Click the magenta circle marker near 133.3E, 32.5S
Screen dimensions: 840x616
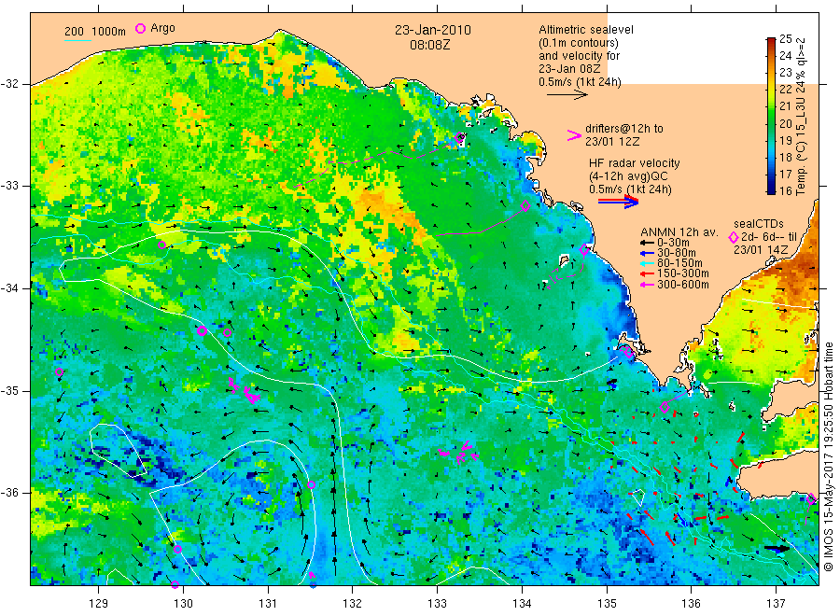(x=459, y=137)
